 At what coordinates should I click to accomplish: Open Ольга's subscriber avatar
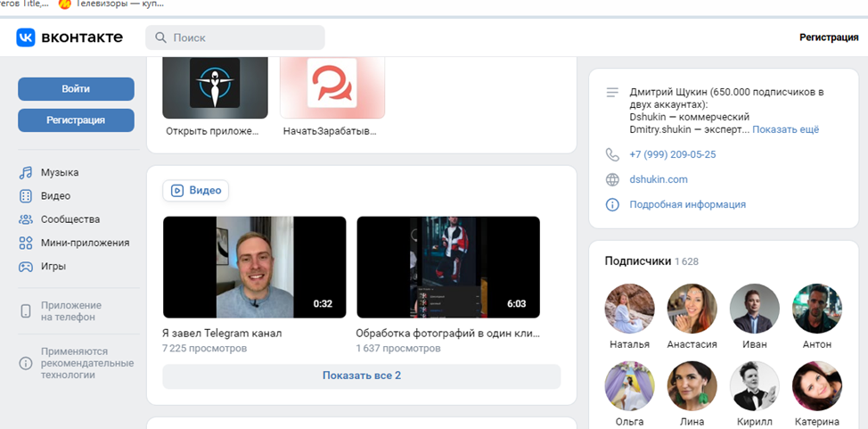[x=629, y=386]
